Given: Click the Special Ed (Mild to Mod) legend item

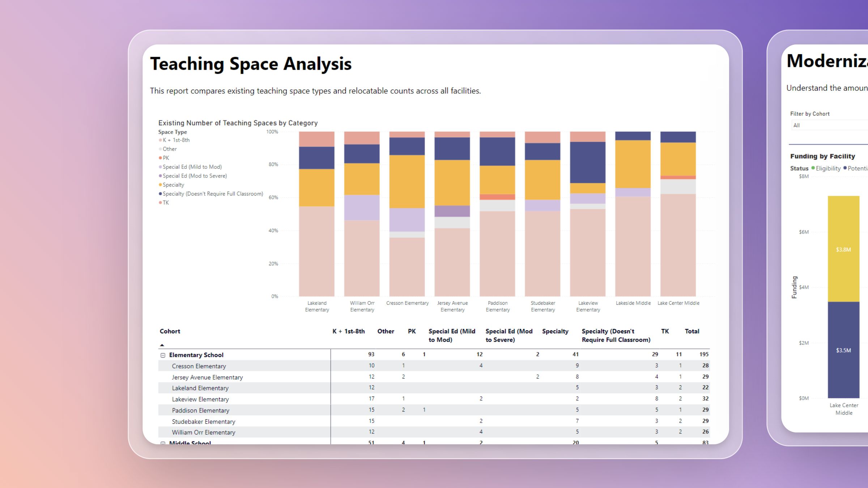Looking at the screenshot, I should (x=192, y=167).
